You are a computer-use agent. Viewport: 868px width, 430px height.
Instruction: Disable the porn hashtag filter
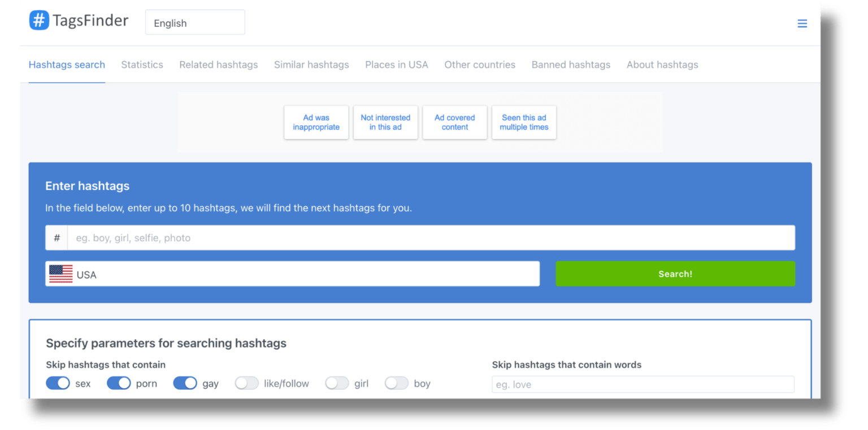(x=119, y=383)
